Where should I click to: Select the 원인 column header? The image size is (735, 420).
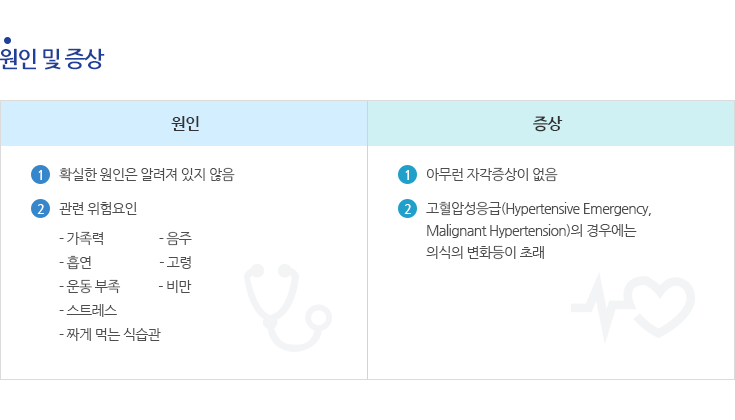pos(184,123)
